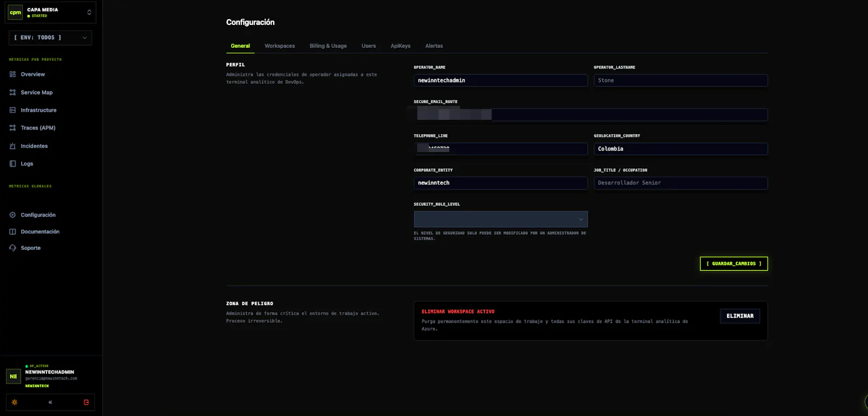868x416 pixels.
Task: Click the Configuración gear icon
Action: tap(12, 215)
